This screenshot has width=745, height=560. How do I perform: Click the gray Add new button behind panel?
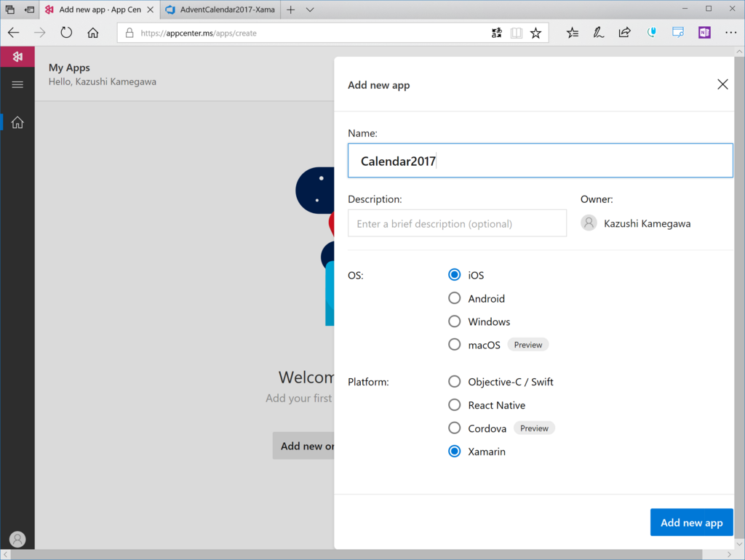click(x=303, y=446)
